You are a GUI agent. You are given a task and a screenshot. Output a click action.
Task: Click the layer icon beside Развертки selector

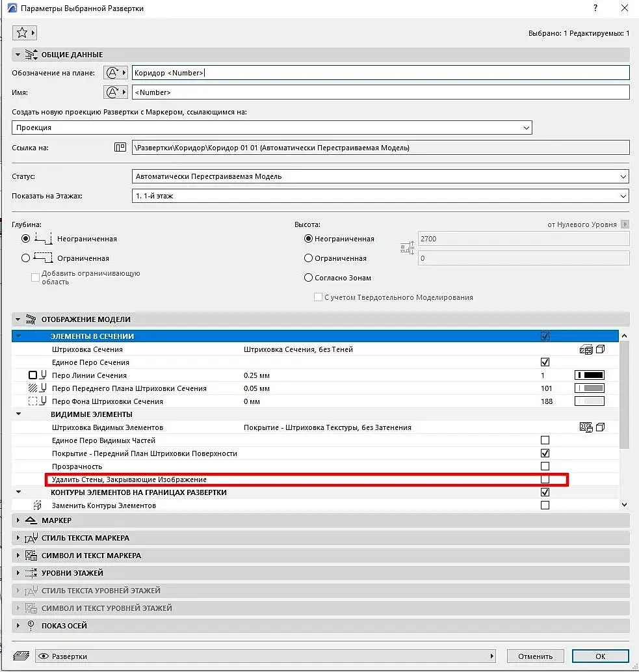point(21,656)
